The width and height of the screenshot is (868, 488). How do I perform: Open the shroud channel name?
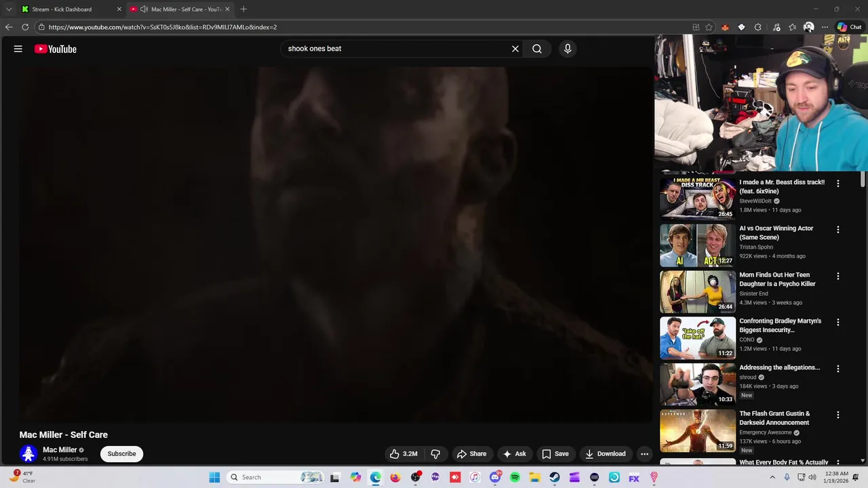click(x=747, y=378)
